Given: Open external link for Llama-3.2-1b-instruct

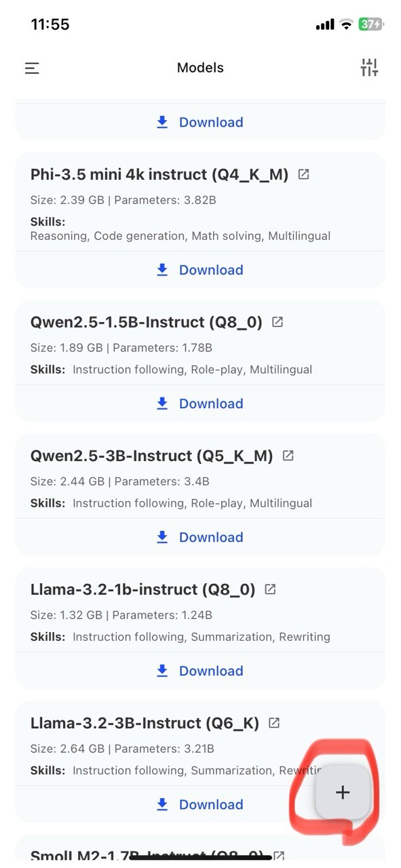Looking at the screenshot, I should pyautogui.click(x=270, y=589).
